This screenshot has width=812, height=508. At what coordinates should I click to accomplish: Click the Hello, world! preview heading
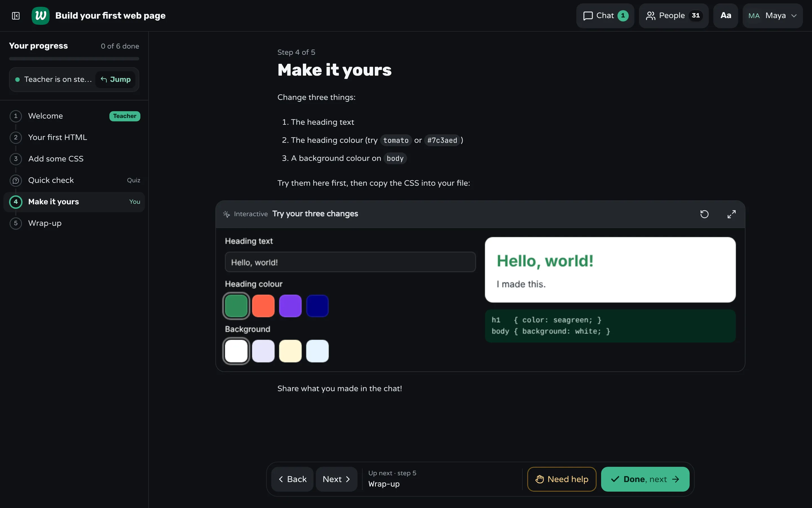(x=545, y=261)
